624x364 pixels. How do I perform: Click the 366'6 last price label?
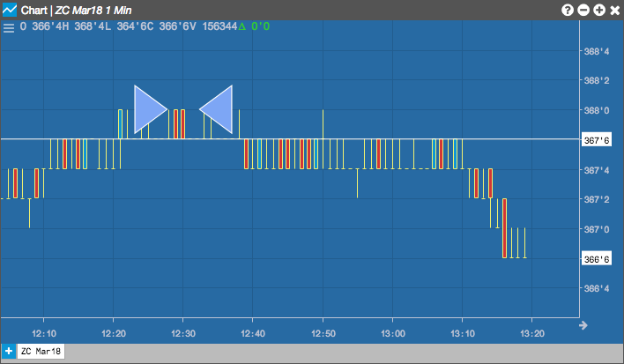coord(596,259)
